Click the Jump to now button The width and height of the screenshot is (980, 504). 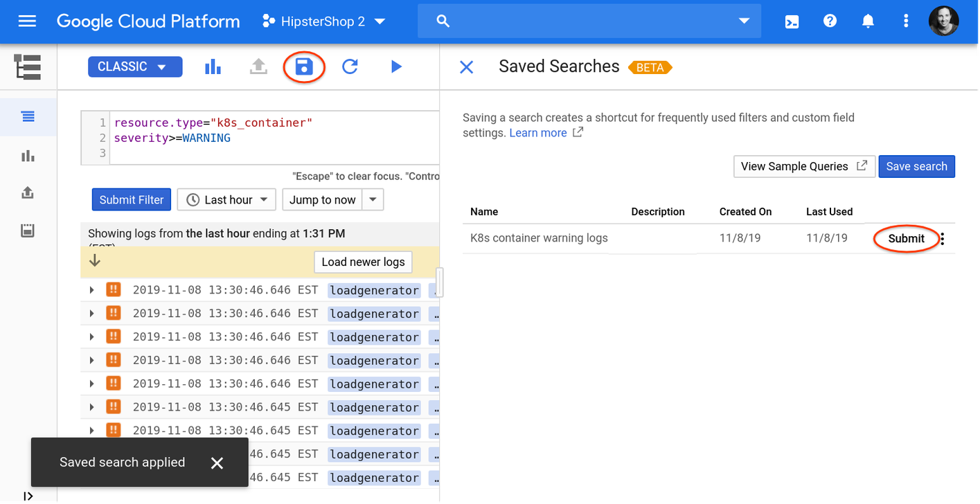pyautogui.click(x=322, y=199)
